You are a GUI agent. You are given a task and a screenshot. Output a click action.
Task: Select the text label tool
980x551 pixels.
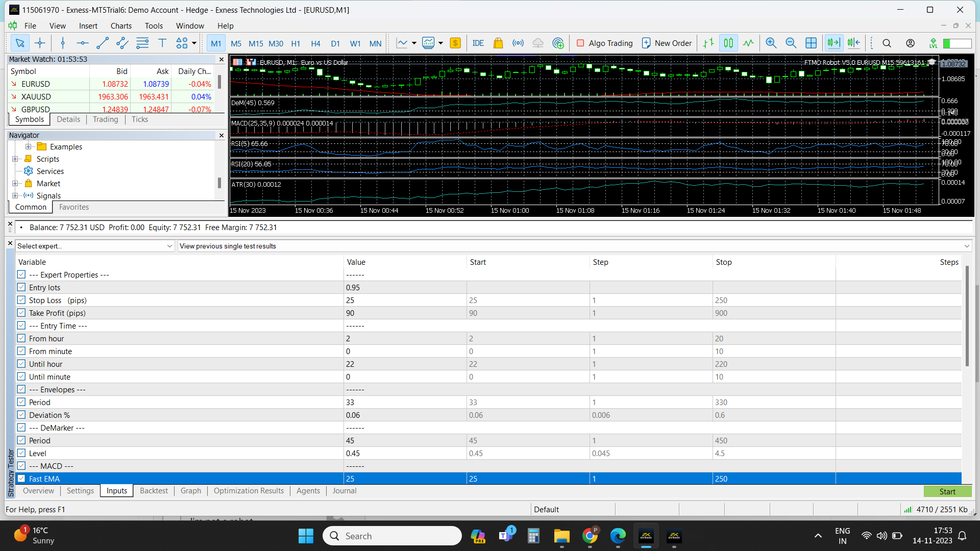162,43
